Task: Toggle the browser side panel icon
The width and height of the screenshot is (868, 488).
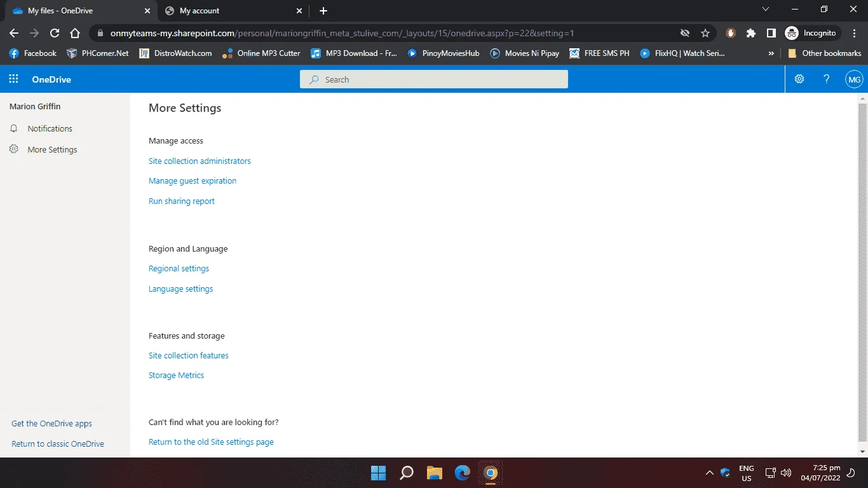Action: point(771,33)
